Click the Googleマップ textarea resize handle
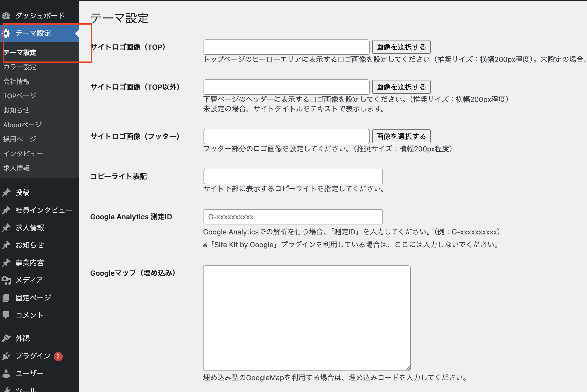This screenshot has width=587, height=392. (x=408, y=368)
